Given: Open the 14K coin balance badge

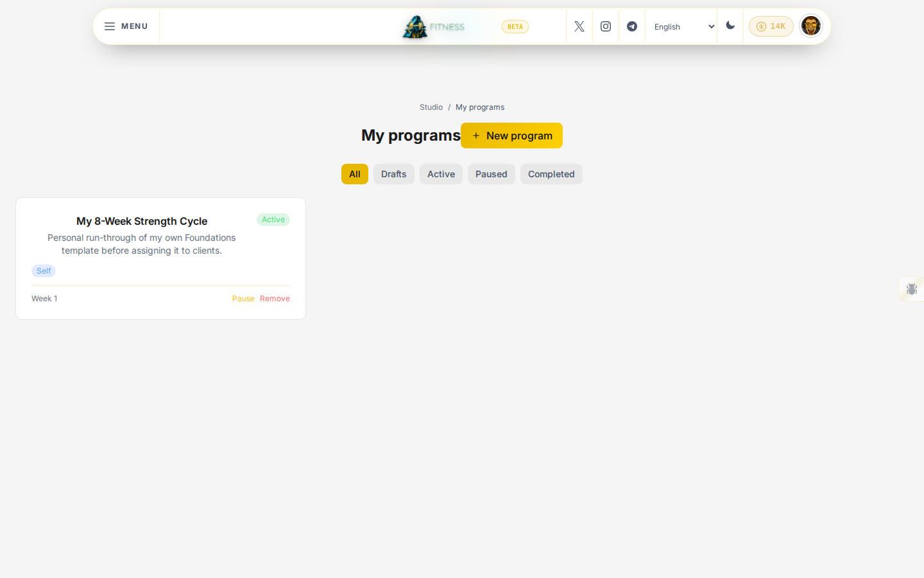Looking at the screenshot, I should [771, 26].
